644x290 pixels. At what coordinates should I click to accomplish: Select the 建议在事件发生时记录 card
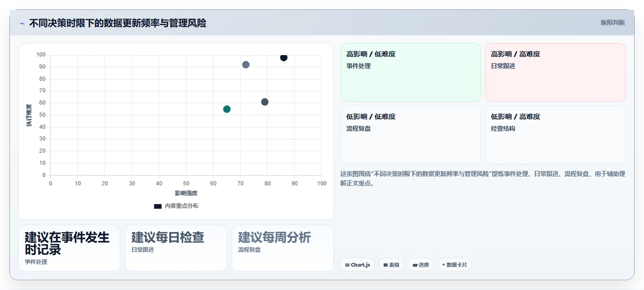pyautogui.click(x=69, y=248)
